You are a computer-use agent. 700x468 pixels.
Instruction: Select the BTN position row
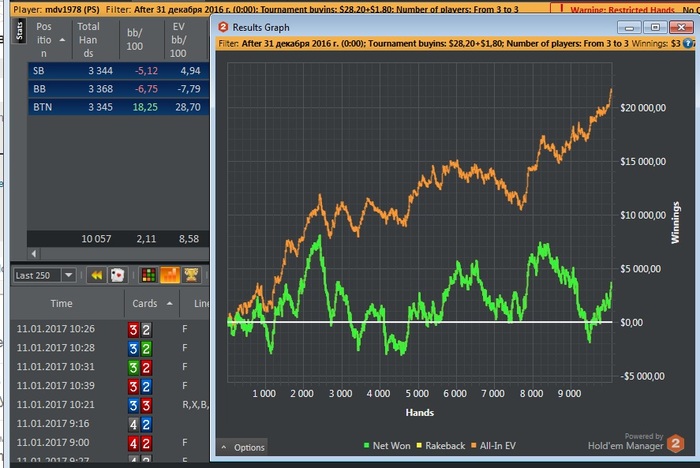click(x=118, y=107)
